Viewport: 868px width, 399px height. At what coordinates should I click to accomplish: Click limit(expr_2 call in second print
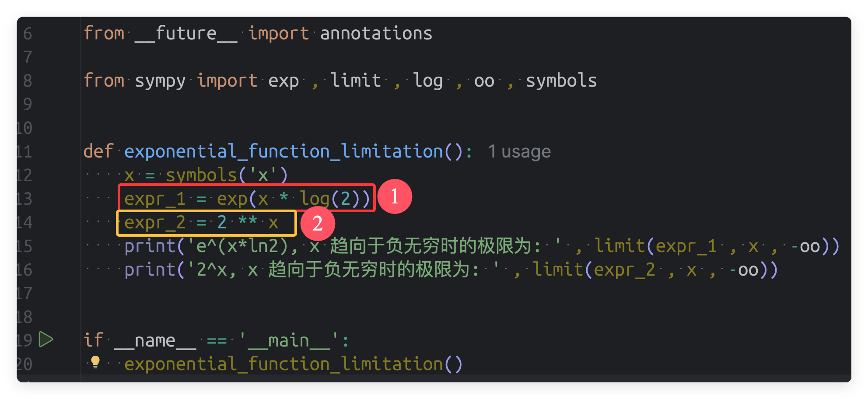pyautogui.click(x=594, y=270)
